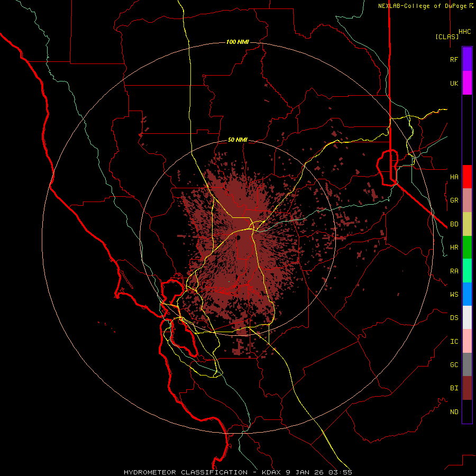Click the HA red legend swatch
This screenshot has width=476, height=476.
coord(467,177)
